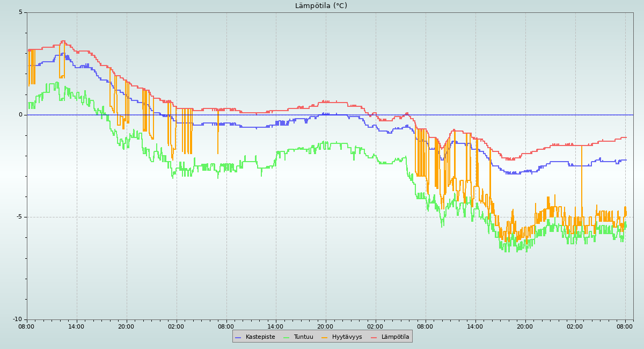Click the y-axis label 5

[21, 12]
